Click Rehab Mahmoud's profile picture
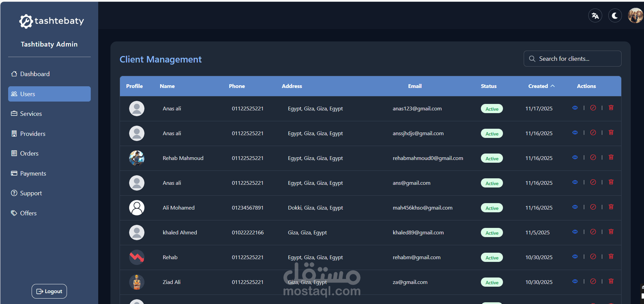Viewport: 644px width, 304px height. click(x=137, y=158)
